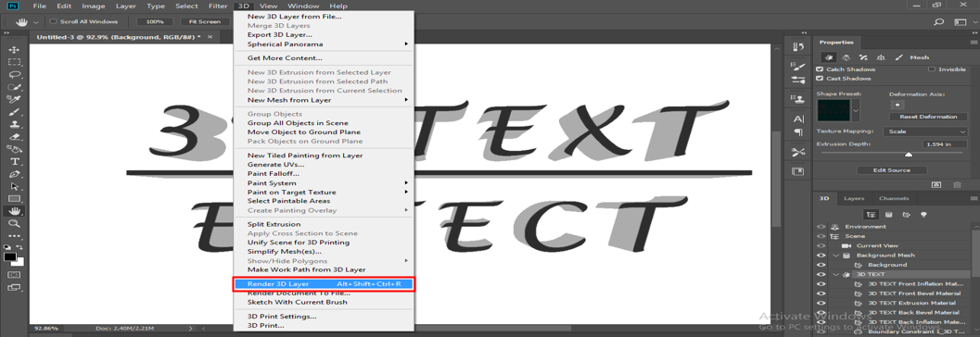This screenshot has width=980, height=337.
Task: Hide Environment via its eye icon
Action: [821, 227]
